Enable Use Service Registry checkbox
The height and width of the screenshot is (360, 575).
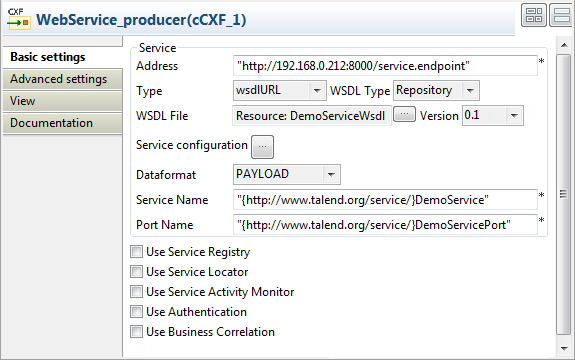click(x=136, y=252)
